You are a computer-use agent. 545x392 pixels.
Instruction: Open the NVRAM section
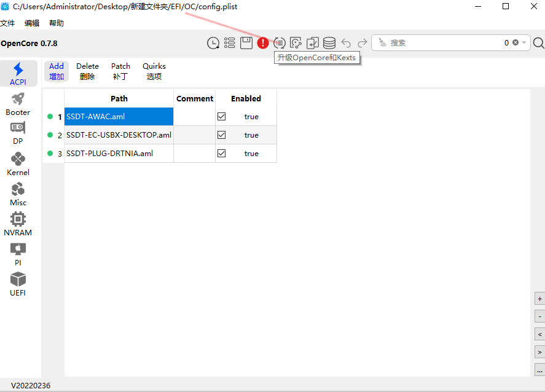coord(18,224)
